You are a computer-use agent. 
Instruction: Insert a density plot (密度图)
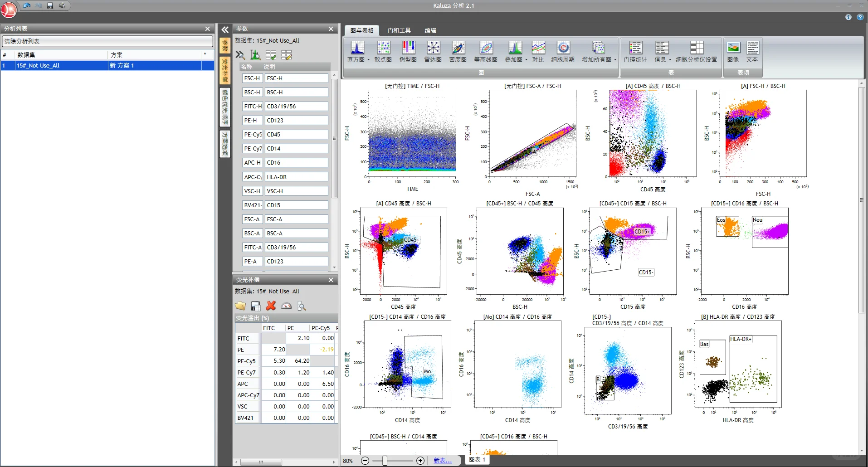458,51
